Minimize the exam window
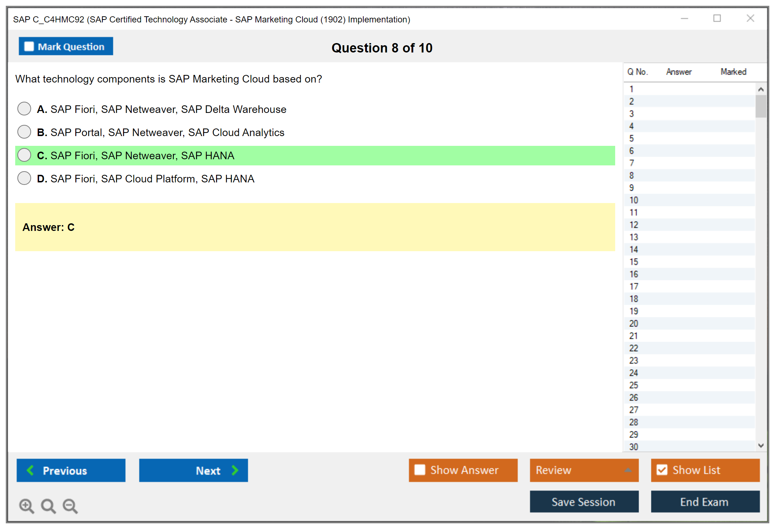Viewport: 778px width, 532px height. click(684, 18)
